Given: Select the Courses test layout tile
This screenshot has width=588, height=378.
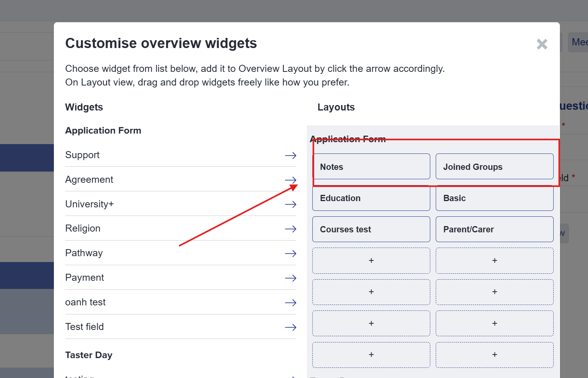Looking at the screenshot, I should 371,229.
